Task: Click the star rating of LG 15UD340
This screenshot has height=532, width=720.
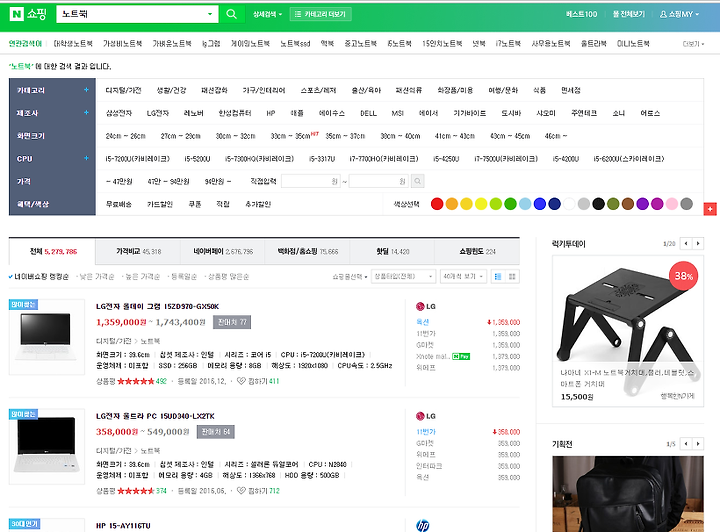Action: point(135,491)
